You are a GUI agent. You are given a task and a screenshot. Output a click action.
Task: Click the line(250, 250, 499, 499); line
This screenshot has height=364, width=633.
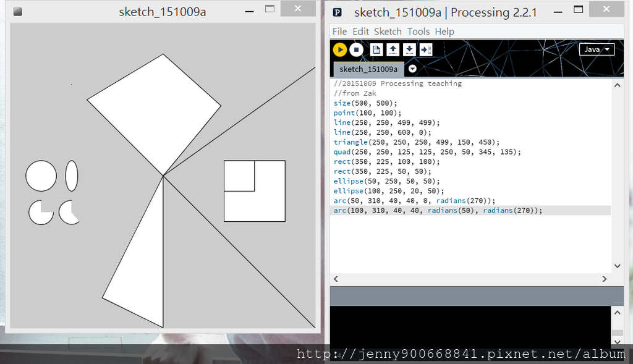[386, 123]
